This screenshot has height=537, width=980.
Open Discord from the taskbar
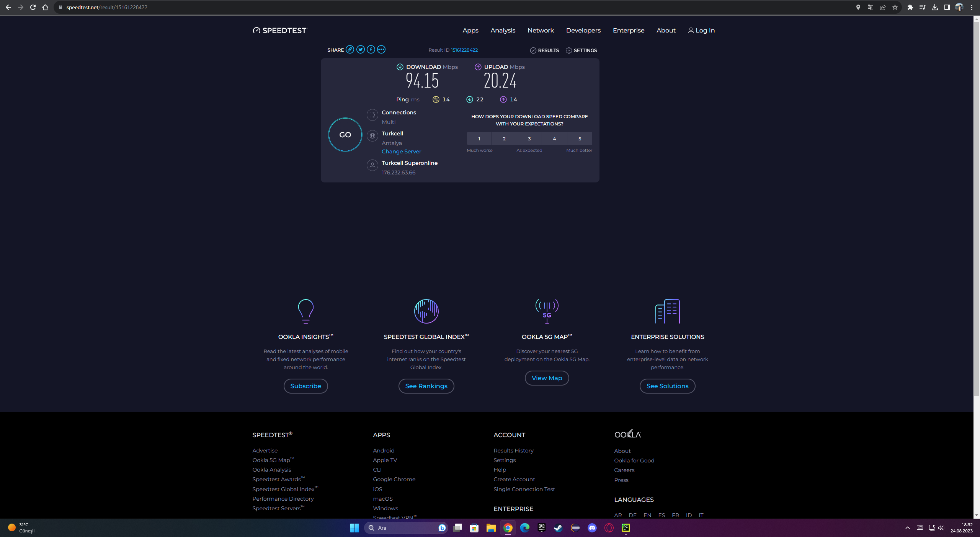pyautogui.click(x=592, y=528)
